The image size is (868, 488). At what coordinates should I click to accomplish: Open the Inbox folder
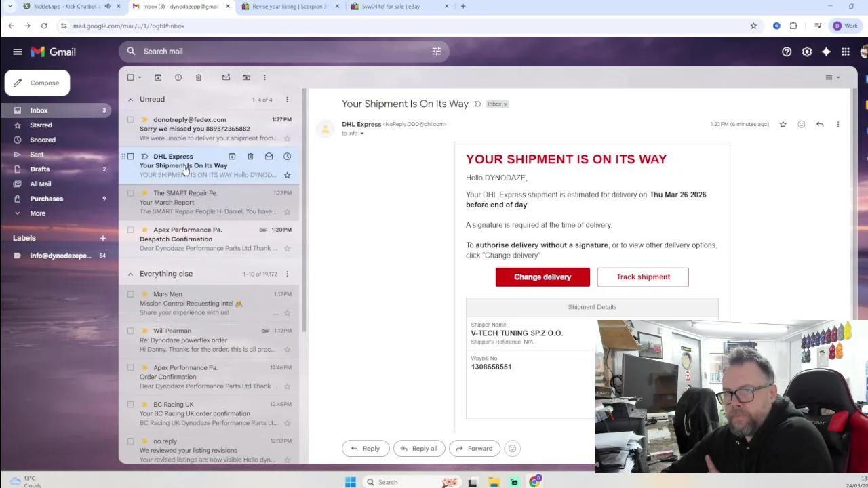57,110
